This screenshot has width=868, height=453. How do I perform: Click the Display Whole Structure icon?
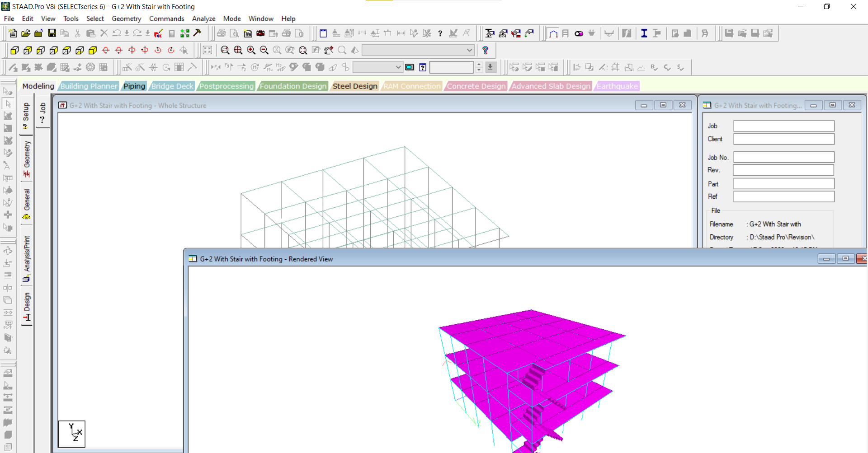point(208,51)
